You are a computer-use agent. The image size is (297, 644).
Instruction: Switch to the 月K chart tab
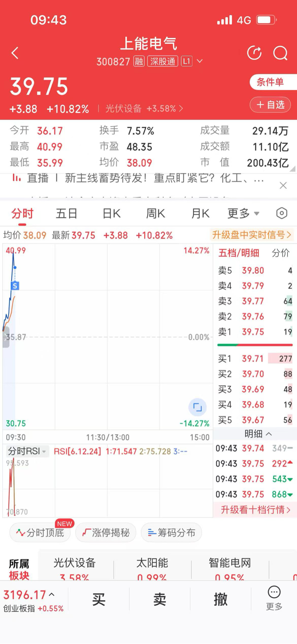click(x=200, y=213)
